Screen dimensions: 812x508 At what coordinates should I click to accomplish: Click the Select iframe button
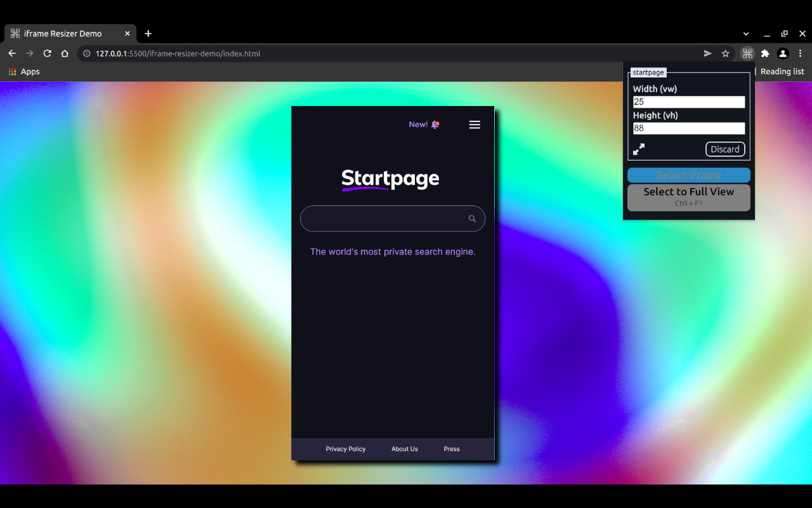point(689,175)
